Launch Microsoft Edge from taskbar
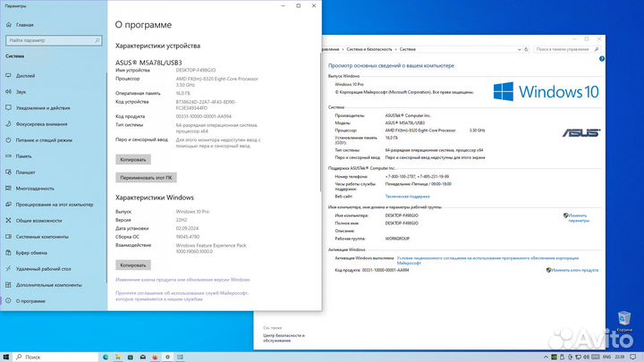The width and height of the screenshot is (644, 362). [x=106, y=357]
